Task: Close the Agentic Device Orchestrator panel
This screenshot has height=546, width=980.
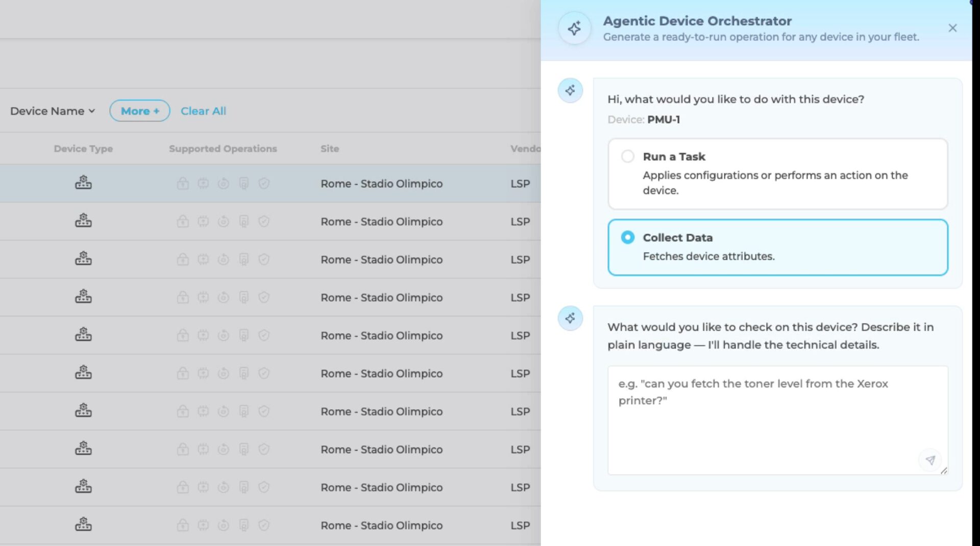Action: 952,28
